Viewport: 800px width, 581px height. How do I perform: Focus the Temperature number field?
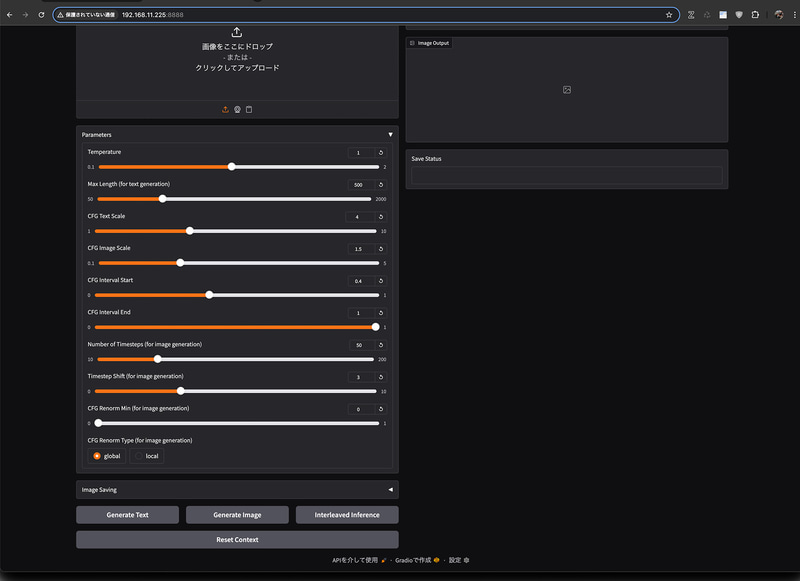361,153
